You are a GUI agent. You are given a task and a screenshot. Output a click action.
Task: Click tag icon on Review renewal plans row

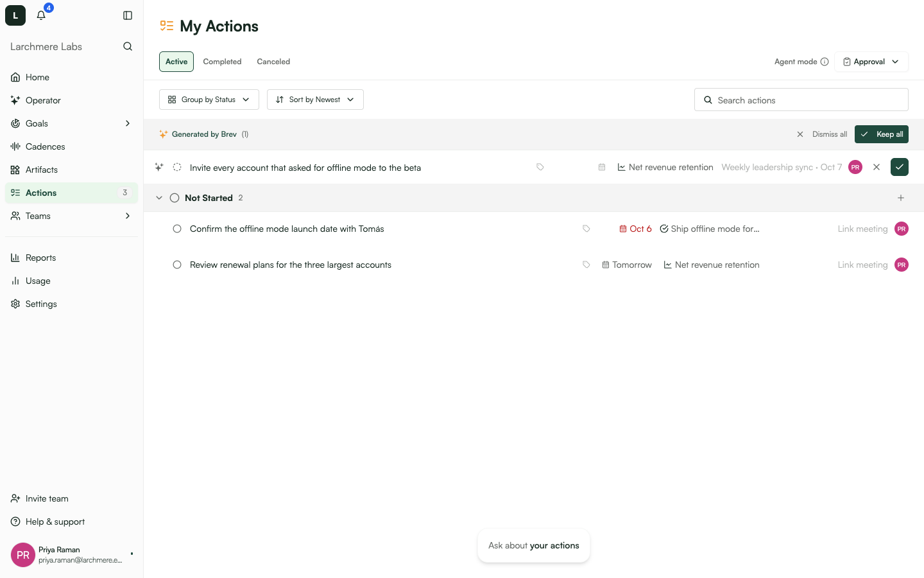[586, 265]
